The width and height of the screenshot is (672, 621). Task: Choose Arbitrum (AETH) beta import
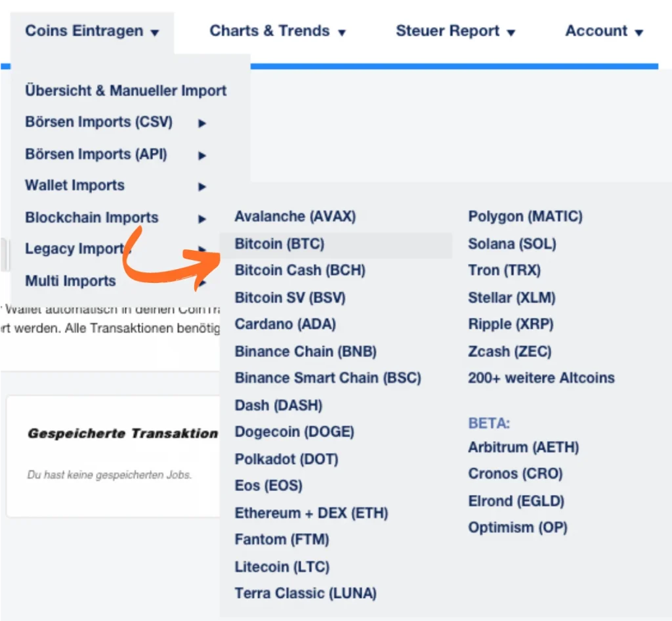(523, 448)
